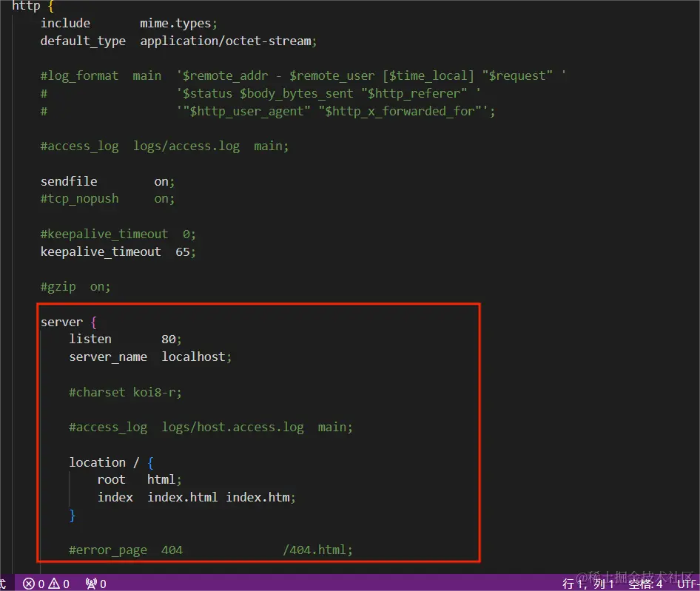Click the 'index.html' value

click(183, 497)
